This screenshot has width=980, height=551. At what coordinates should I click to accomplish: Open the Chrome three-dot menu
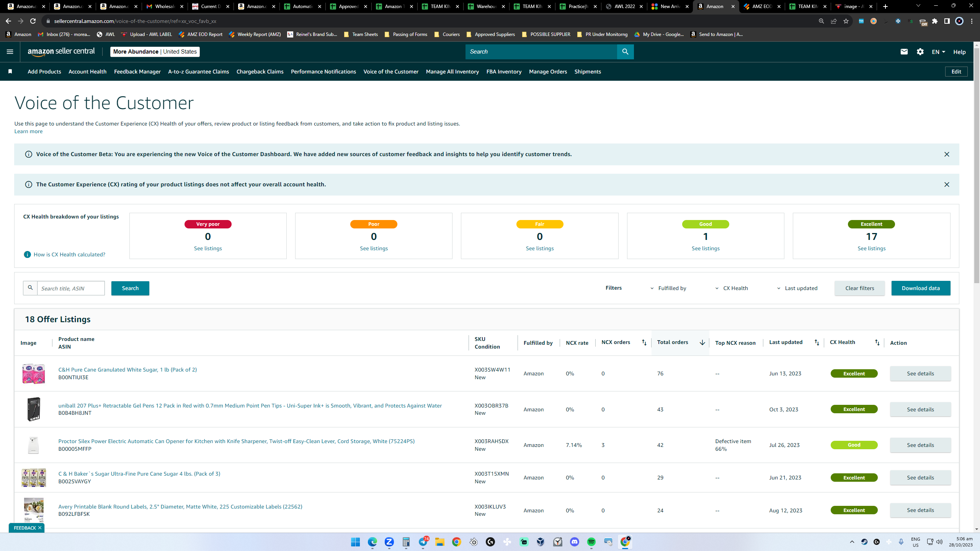click(972, 21)
